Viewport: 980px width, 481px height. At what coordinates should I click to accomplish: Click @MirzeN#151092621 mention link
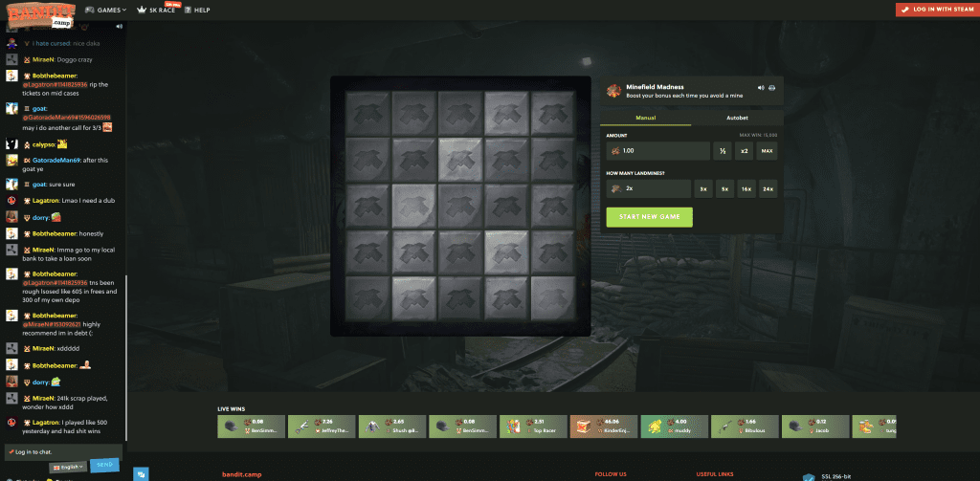[x=52, y=324]
